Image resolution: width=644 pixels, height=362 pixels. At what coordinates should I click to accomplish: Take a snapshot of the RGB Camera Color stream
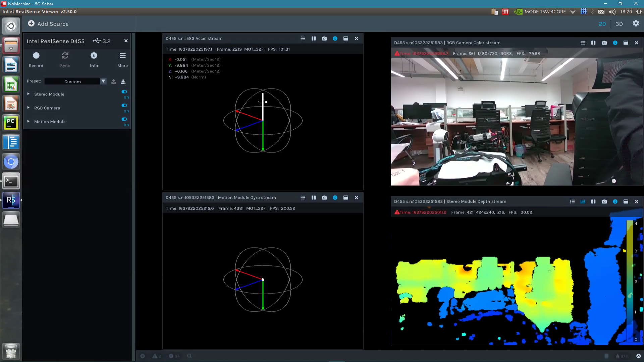tap(604, 43)
